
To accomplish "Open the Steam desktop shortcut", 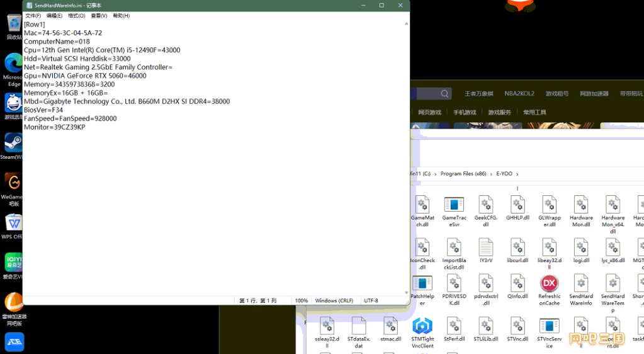I will coord(13,146).
